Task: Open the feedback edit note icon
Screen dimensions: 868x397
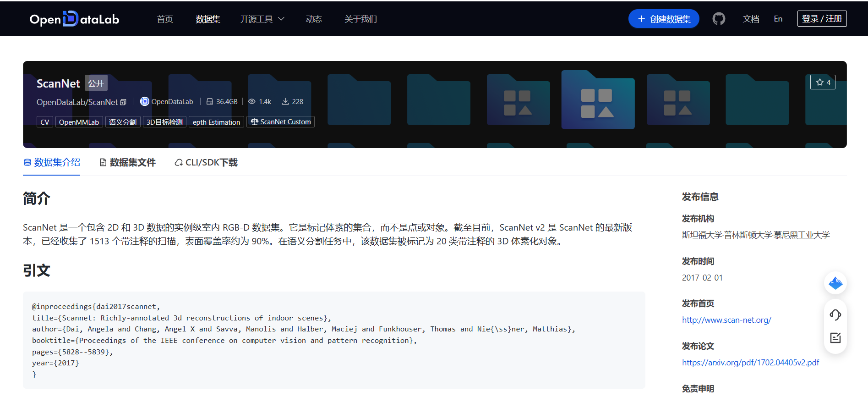Action: (835, 338)
